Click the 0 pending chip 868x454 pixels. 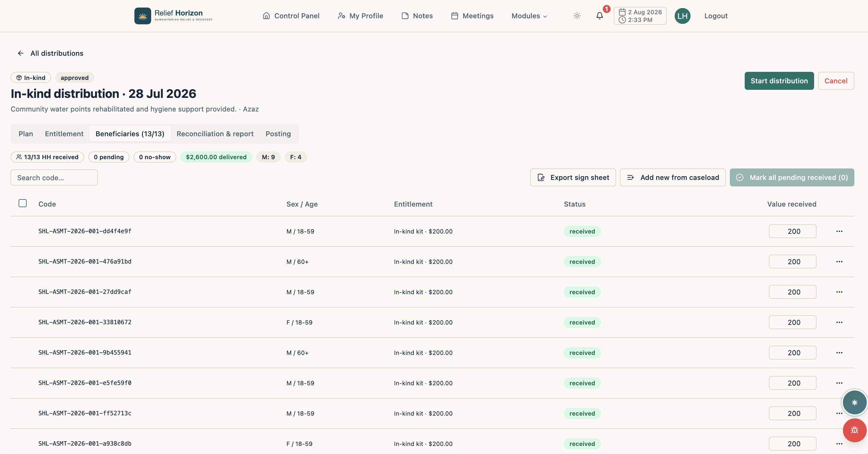click(x=109, y=157)
